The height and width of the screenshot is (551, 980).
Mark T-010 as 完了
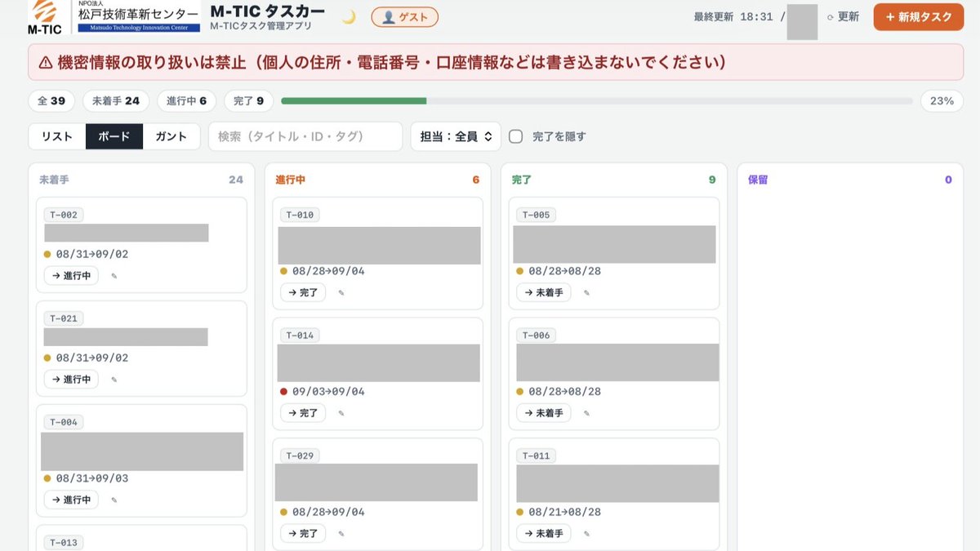click(303, 292)
